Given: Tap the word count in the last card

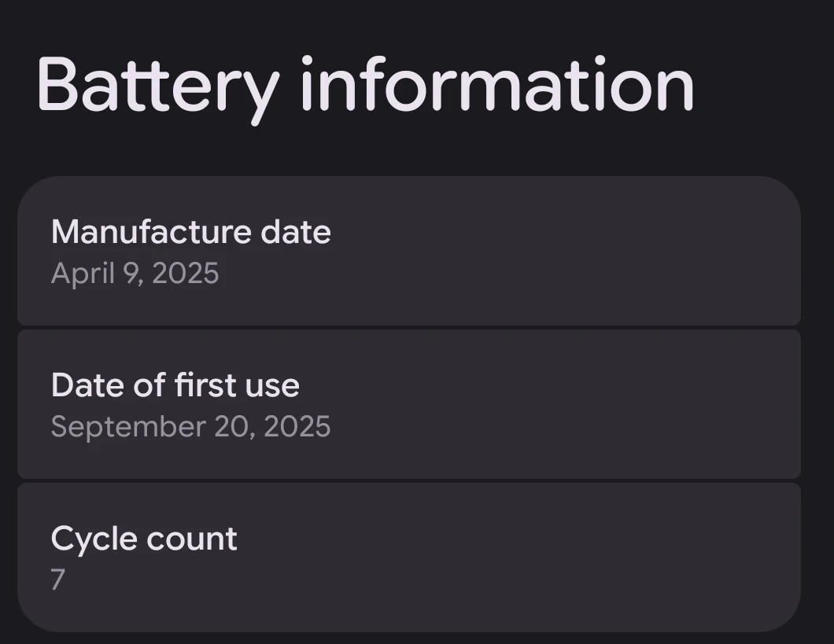Looking at the screenshot, I should (191, 539).
